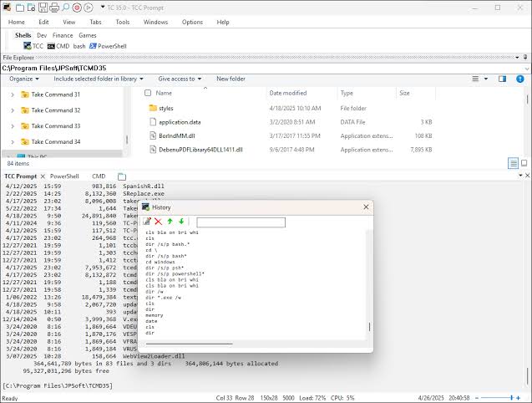The width and height of the screenshot is (532, 403).
Task: Switch to details view icon near 84 items
Action: coord(514,163)
